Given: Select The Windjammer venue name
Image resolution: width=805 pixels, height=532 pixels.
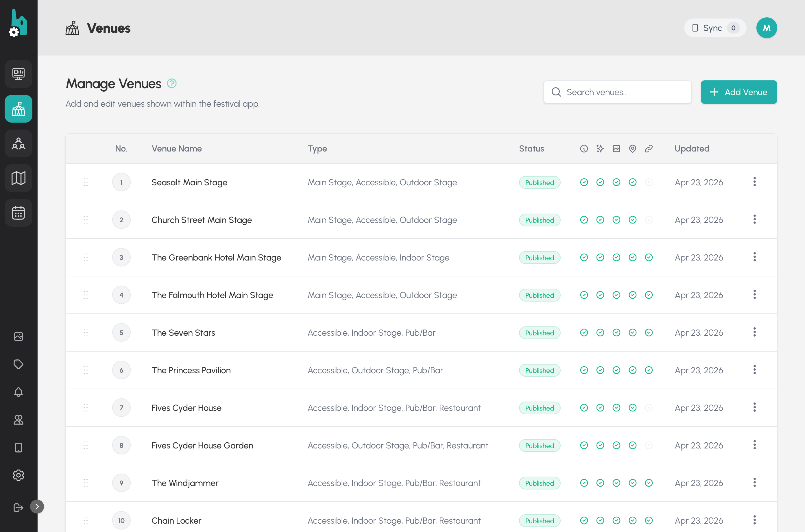Looking at the screenshot, I should (x=185, y=483).
